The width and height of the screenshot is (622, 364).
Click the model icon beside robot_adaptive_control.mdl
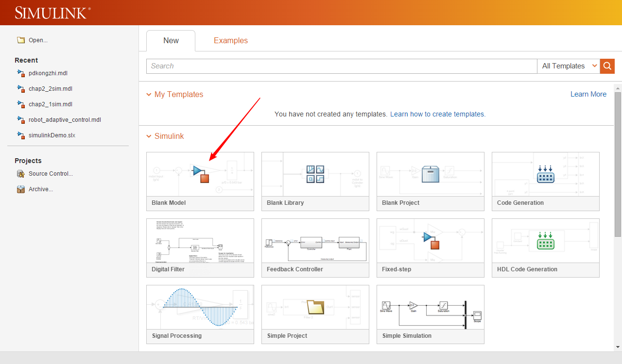coord(20,120)
